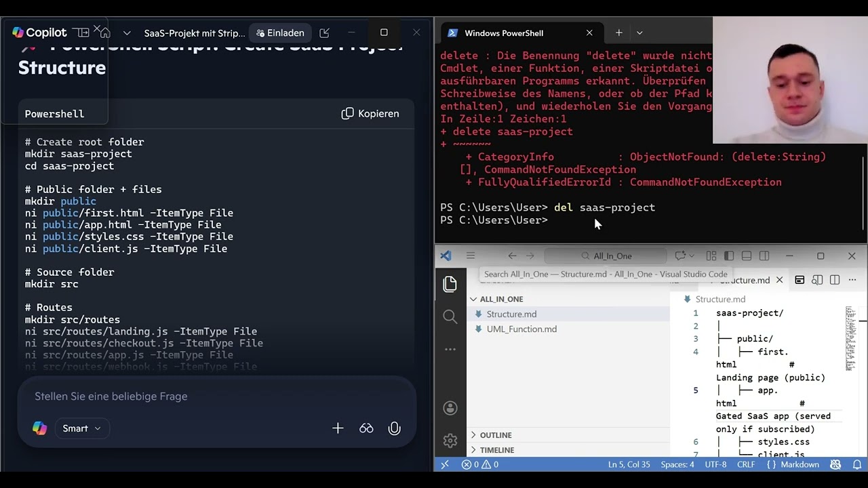Click the editor minimap
Image resolution: width=868 pixels, height=488 pixels.
(850, 339)
